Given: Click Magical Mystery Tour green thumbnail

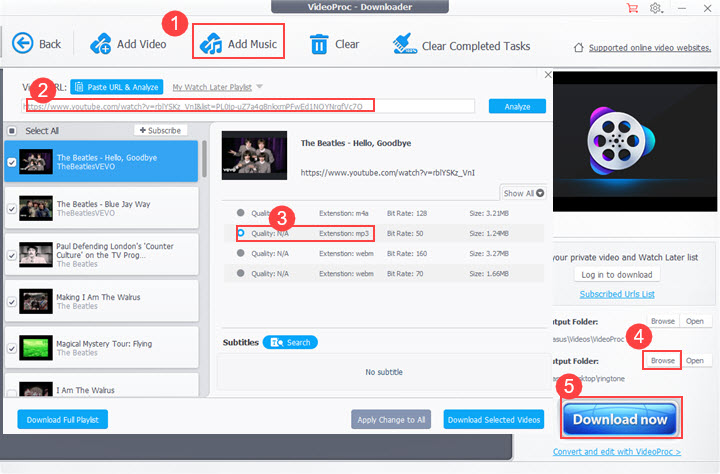Looking at the screenshot, I should [36, 348].
